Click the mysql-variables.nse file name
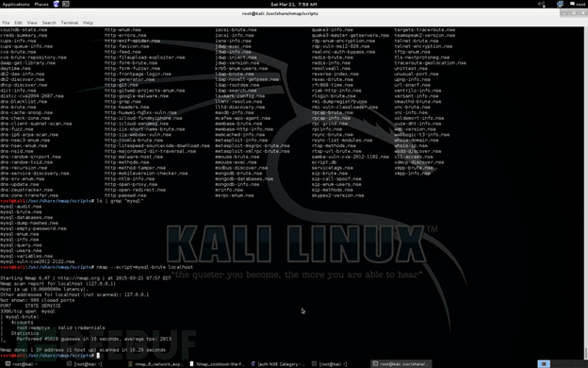 point(26,256)
